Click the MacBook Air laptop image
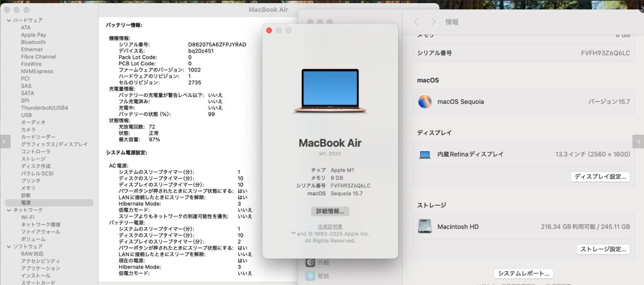This screenshot has width=644, height=285. (330, 91)
